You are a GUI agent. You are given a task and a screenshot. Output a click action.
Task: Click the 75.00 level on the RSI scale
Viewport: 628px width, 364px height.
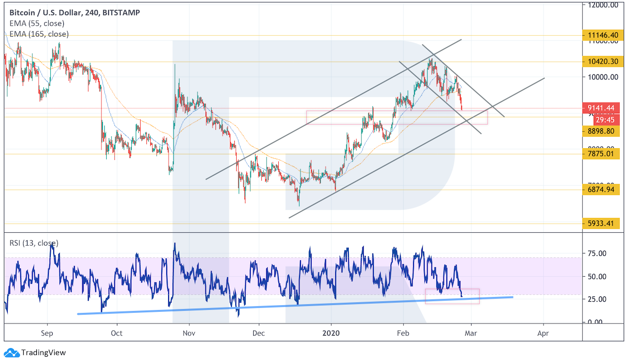597,253
